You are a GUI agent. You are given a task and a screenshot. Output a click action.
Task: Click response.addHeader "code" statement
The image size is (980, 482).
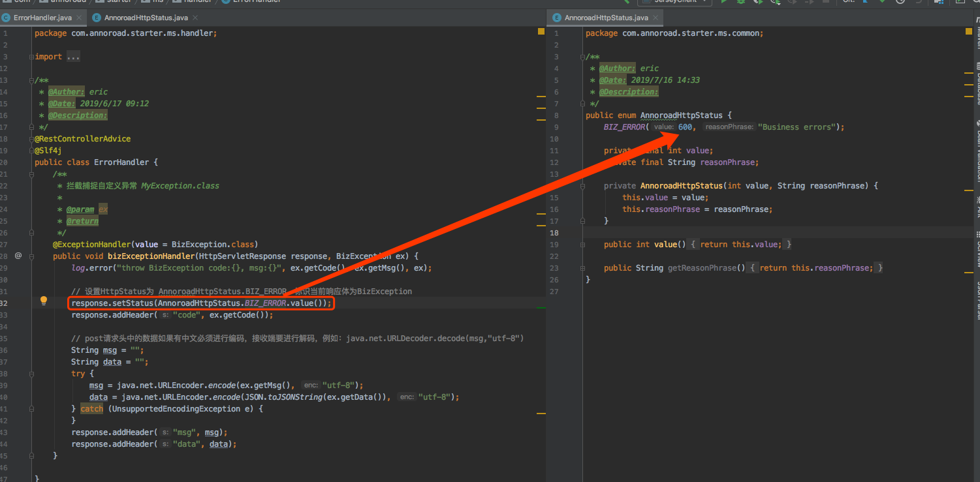(172, 315)
